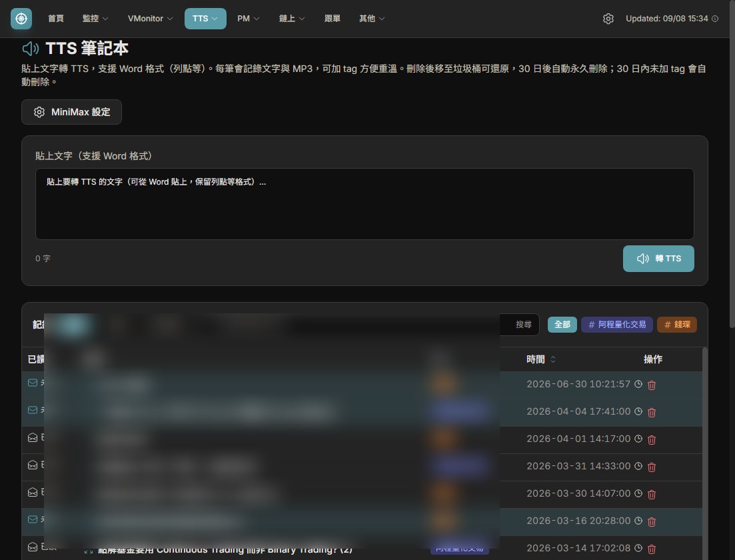Click clock icon for 2026-04-04 17:41:00
Image resolution: width=735 pixels, height=560 pixels.
pos(638,411)
